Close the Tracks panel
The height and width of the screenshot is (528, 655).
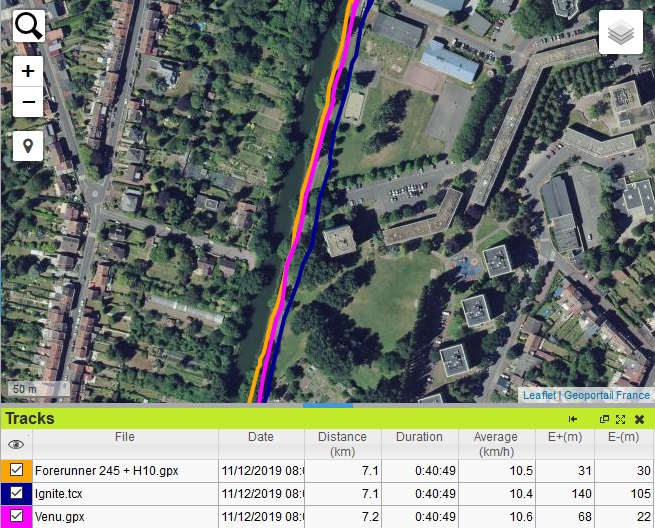tap(639, 419)
